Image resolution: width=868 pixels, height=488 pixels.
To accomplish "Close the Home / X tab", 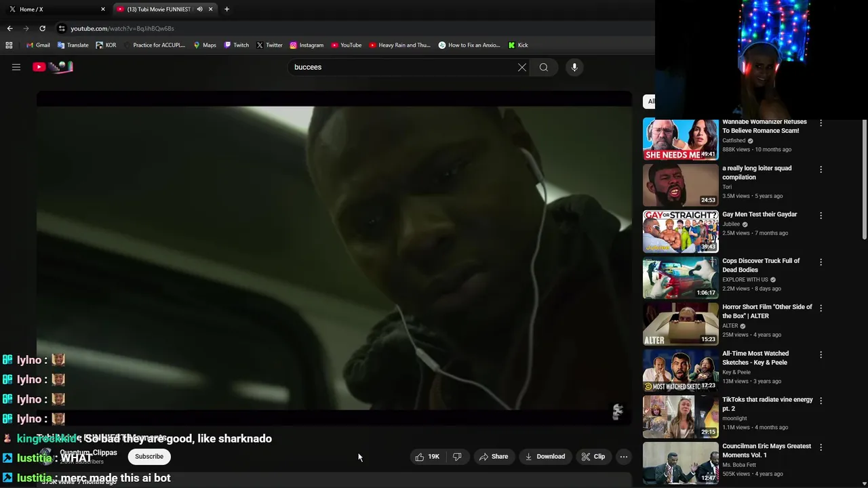I will point(103,9).
